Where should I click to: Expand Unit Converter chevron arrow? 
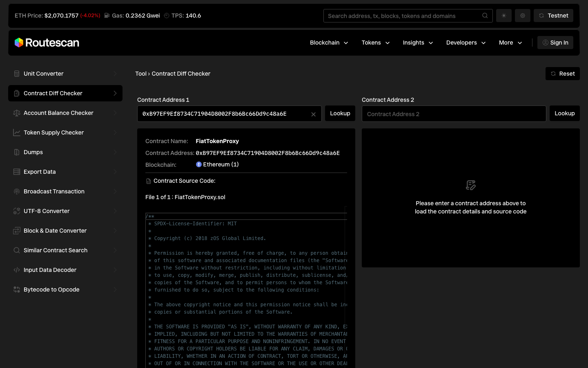click(x=115, y=74)
